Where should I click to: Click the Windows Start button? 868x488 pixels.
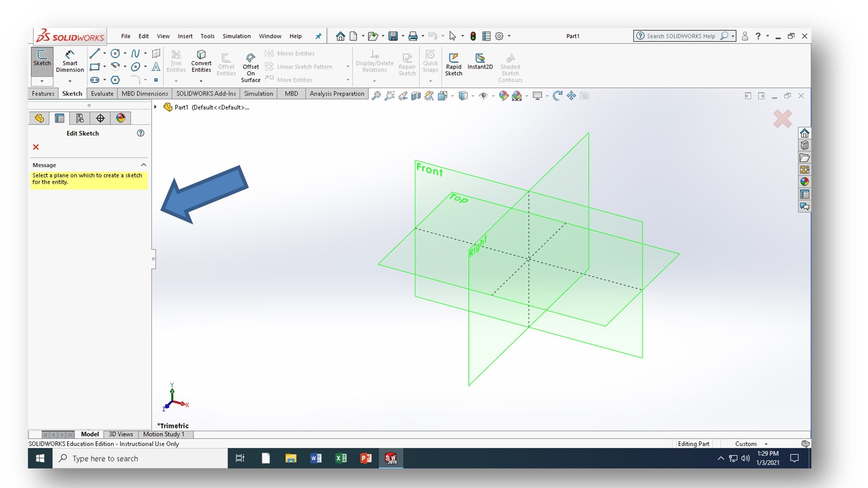40,458
